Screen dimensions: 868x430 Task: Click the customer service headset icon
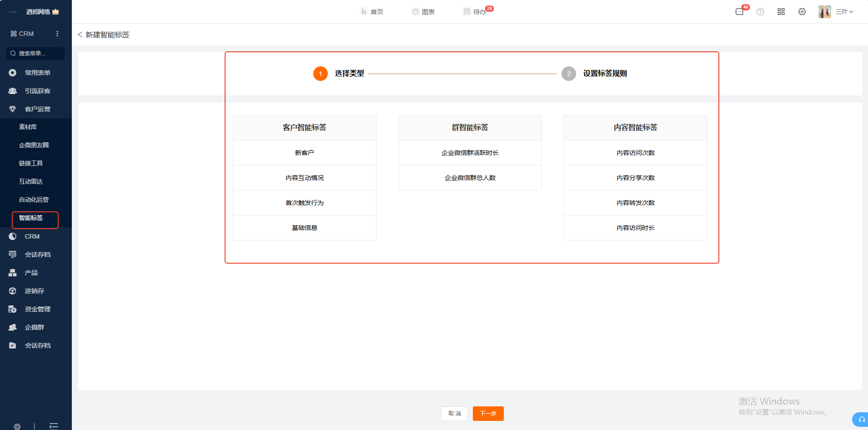point(861,419)
